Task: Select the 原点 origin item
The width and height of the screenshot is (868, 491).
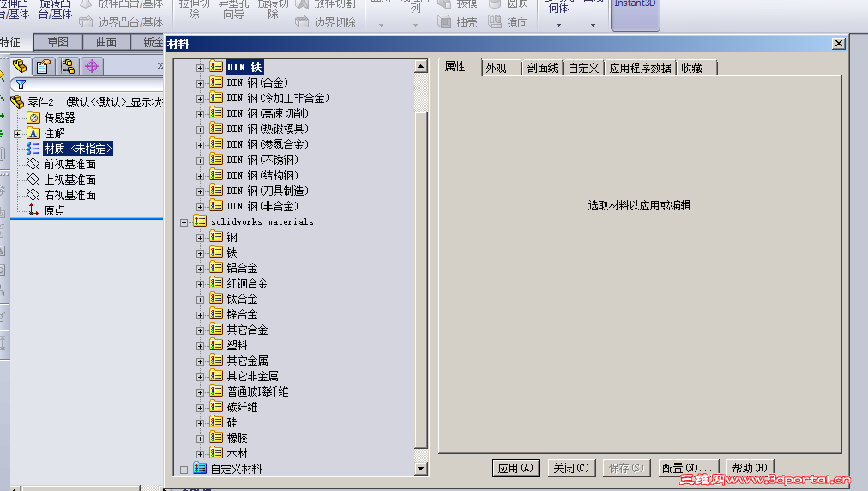Action: click(54, 210)
